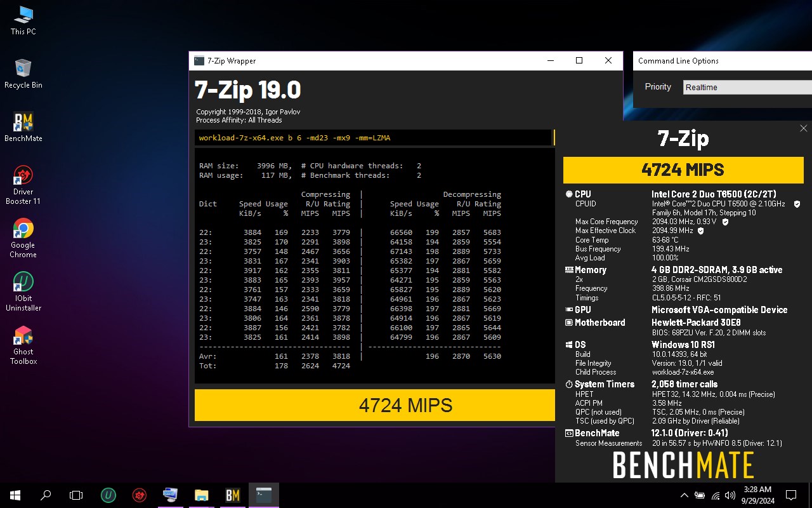Open the Recycle Bin icon

(x=23, y=74)
